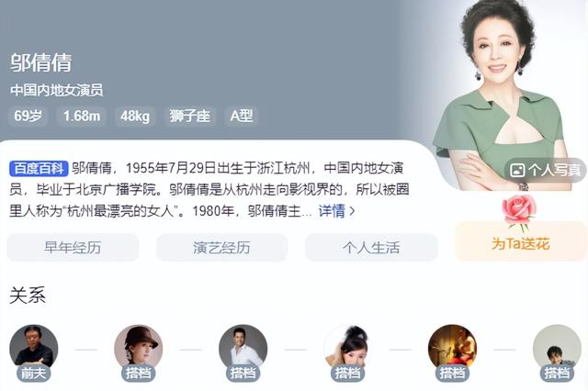
Task: Click the 69岁 age tag
Action: (x=28, y=116)
